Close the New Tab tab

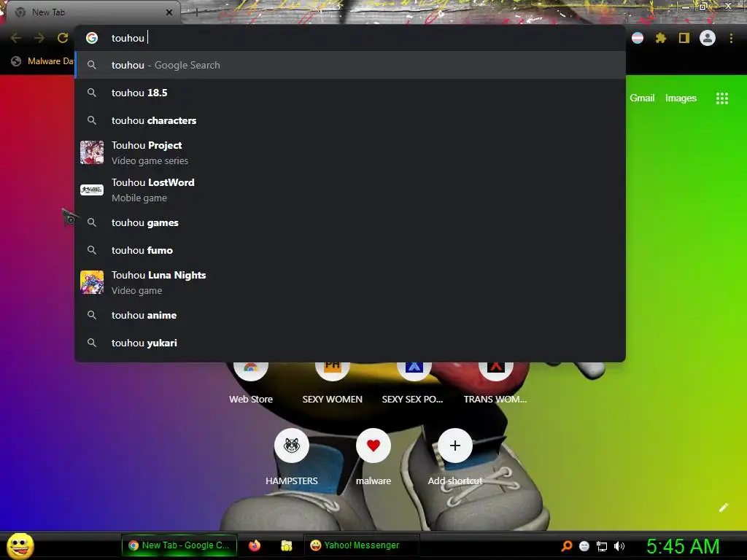[169, 12]
